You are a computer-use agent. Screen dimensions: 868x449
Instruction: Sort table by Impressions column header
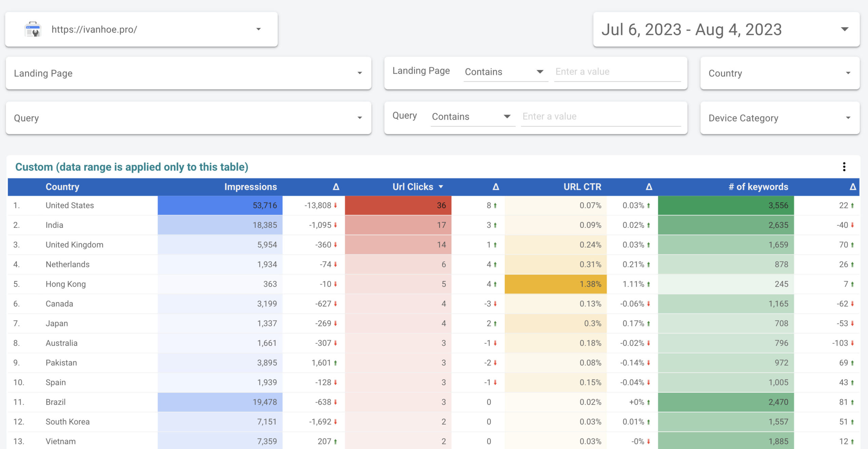250,187
